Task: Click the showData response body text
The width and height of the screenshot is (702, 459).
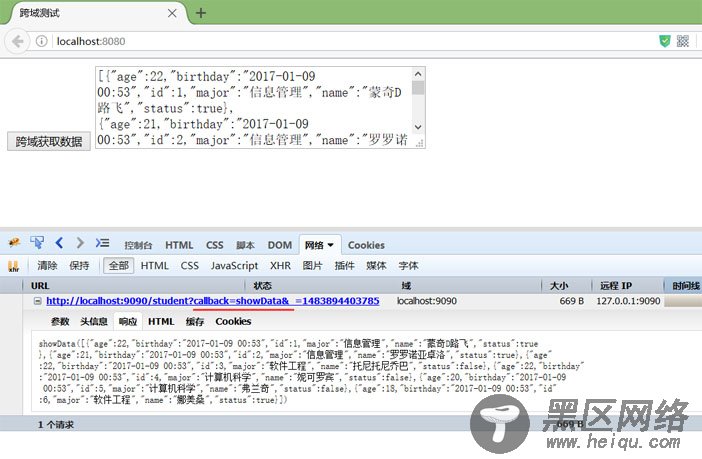Action: tap(311, 372)
